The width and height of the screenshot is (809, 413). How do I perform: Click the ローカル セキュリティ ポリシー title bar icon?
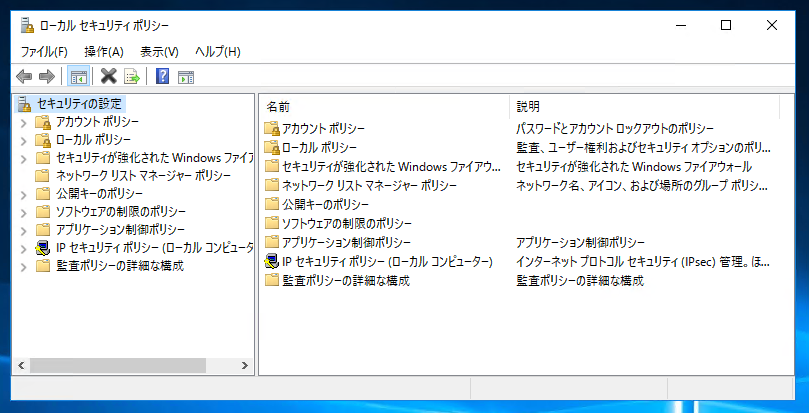pos(27,25)
